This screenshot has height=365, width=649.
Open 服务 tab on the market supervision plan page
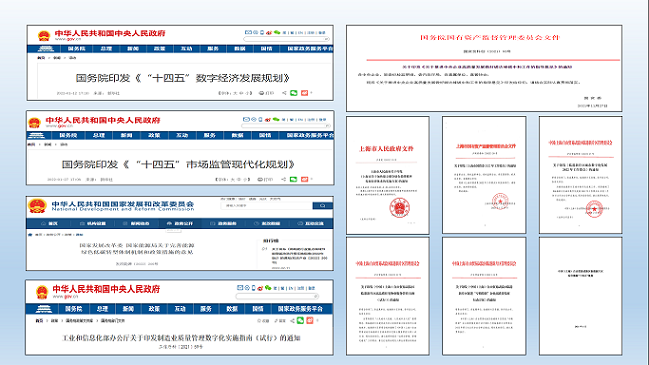pos(209,135)
